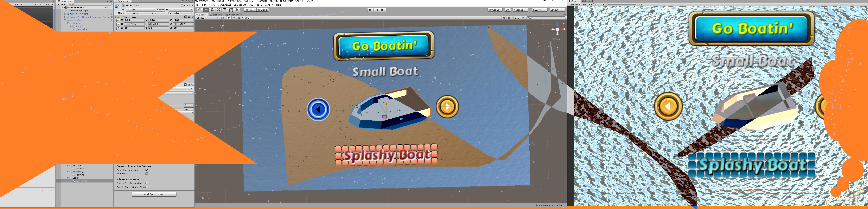Open Transform component gear menu
Image resolution: width=868 pixels, height=209 pixels.
click(192, 17)
